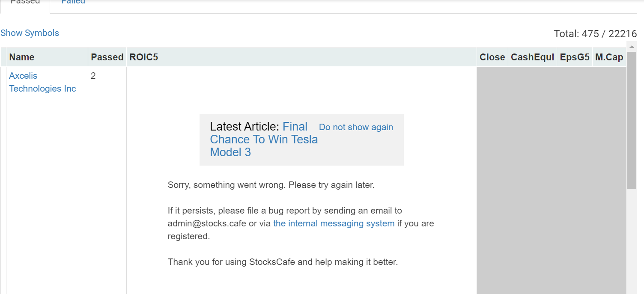Sort by the Passed column header
This screenshot has height=294, width=644.
[107, 57]
